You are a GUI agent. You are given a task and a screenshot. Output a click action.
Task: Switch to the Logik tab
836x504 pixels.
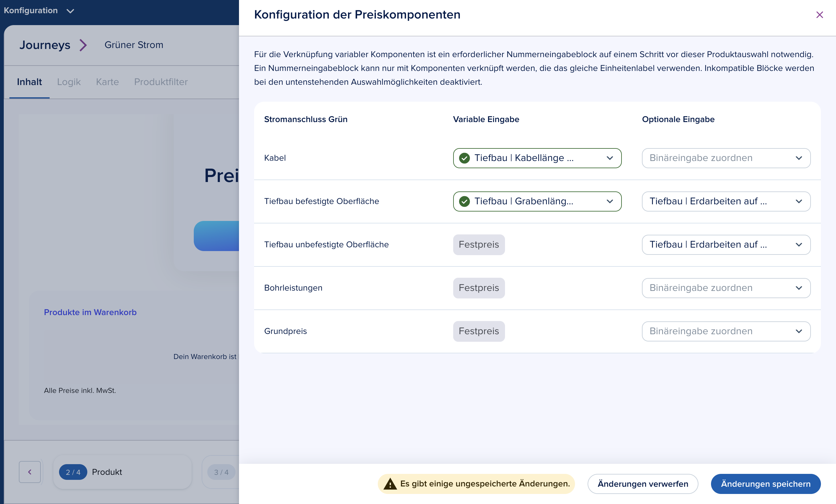point(68,82)
